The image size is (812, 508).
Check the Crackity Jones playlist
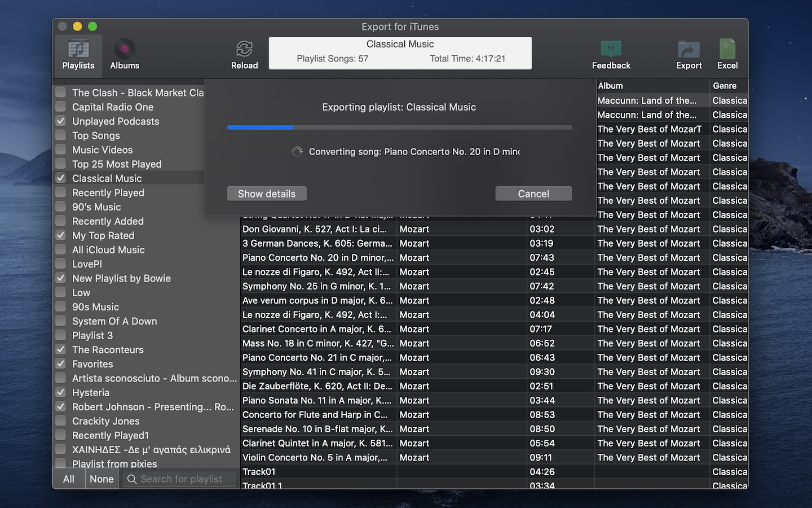[61, 421]
